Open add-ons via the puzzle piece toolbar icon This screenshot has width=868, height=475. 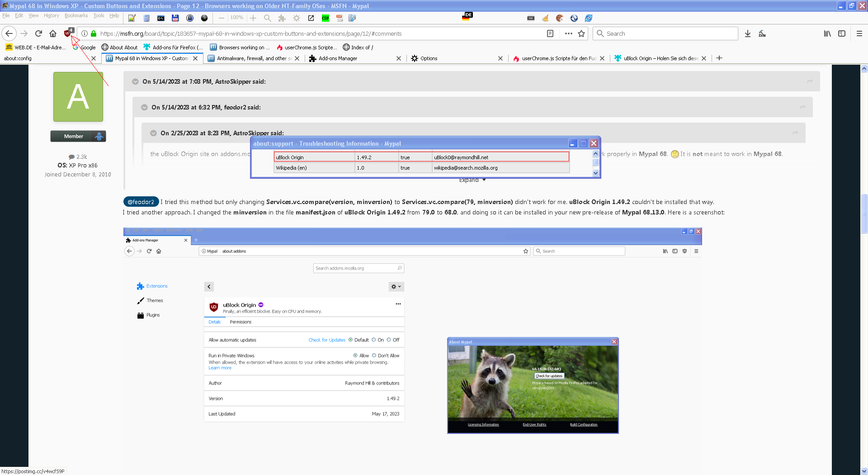point(282,18)
